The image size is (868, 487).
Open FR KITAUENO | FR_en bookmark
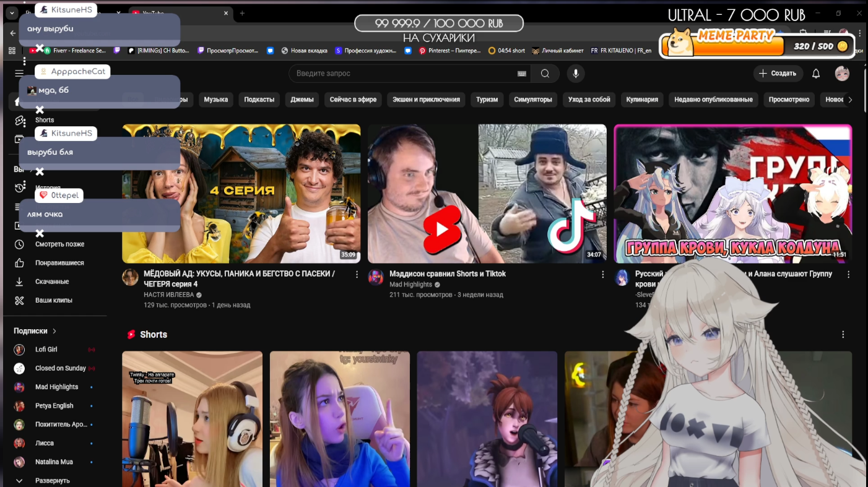point(621,51)
